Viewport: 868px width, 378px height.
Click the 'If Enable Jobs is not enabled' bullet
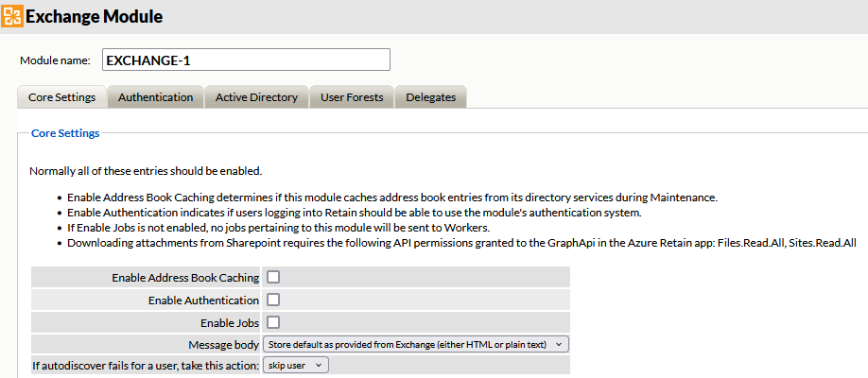click(276, 228)
